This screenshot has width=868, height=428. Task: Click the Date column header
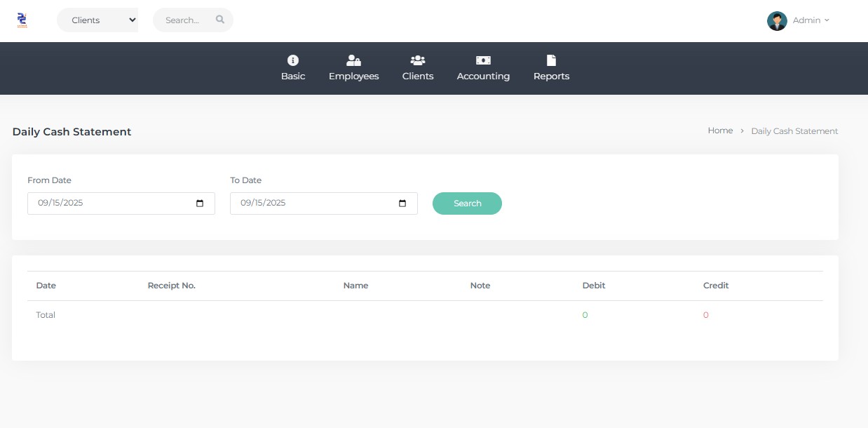(x=46, y=286)
